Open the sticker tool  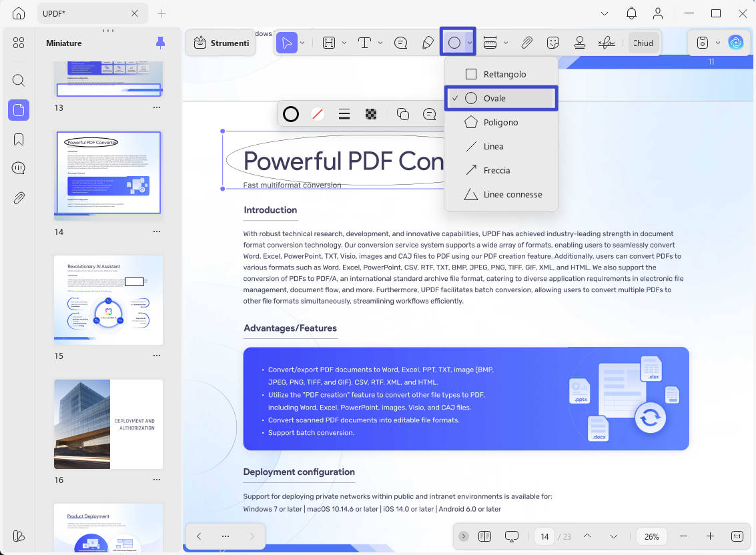553,43
